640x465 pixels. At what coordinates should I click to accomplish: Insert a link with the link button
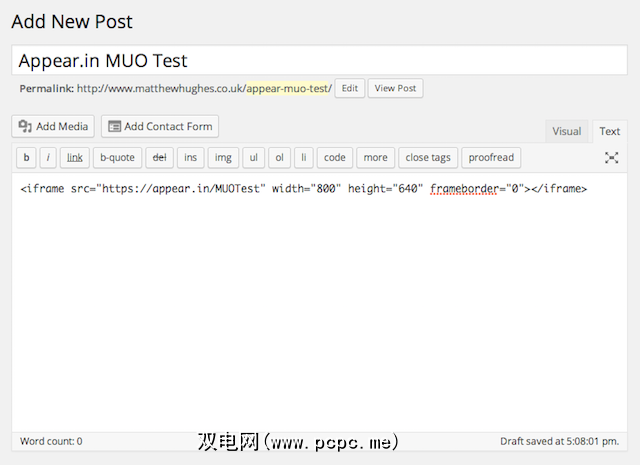click(75, 158)
